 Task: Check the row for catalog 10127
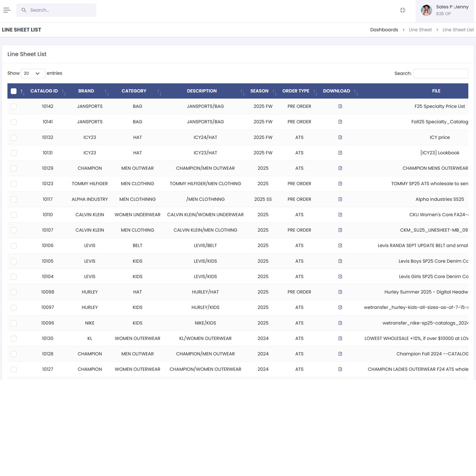pos(14,370)
